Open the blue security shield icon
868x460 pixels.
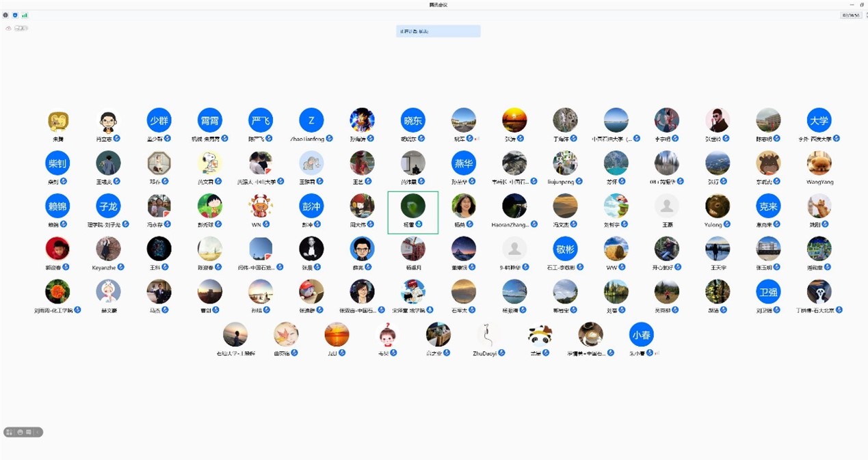(15, 14)
